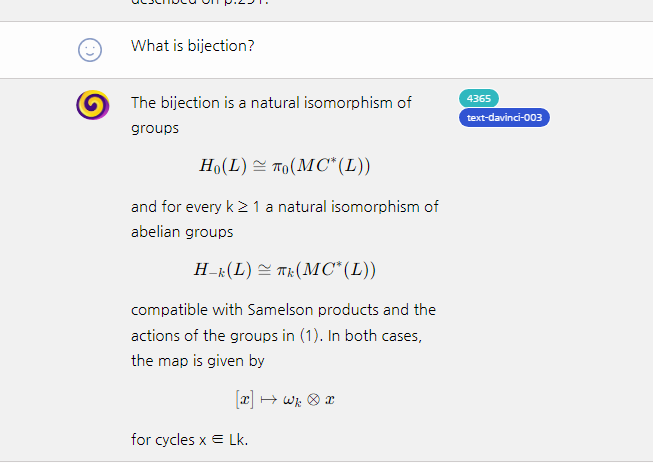Click the text-davinci-003 model badge
This screenshot has height=463, width=653.
click(504, 118)
